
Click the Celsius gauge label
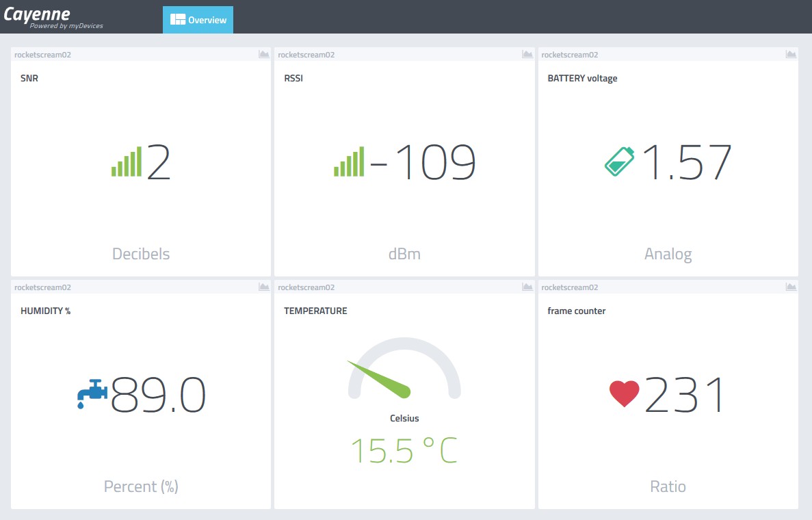click(x=404, y=418)
